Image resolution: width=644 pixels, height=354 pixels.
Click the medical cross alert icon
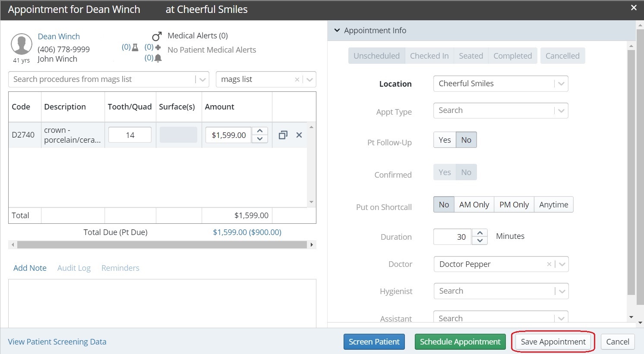158,47
